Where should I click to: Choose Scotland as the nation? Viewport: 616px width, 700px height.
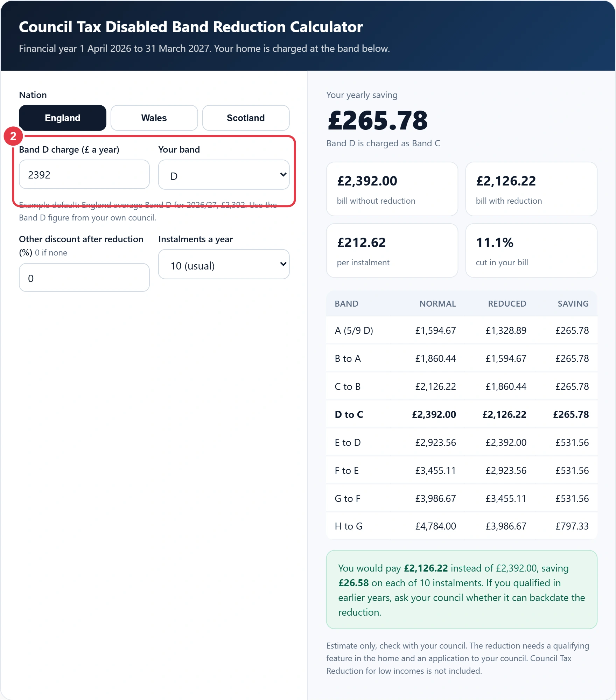tap(246, 118)
